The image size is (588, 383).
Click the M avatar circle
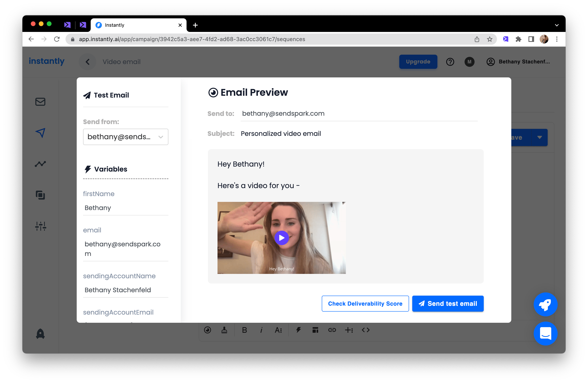469,62
